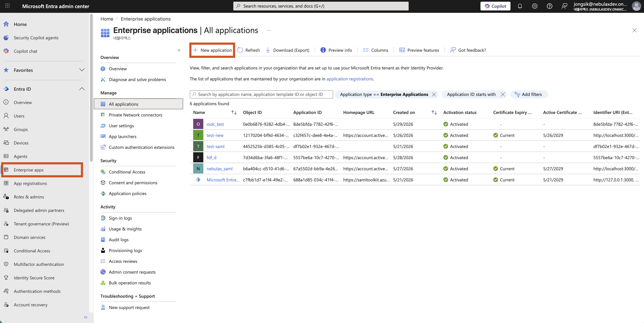Collapse the inner blade menu chevron
The image size is (644, 323).
[x=179, y=50]
